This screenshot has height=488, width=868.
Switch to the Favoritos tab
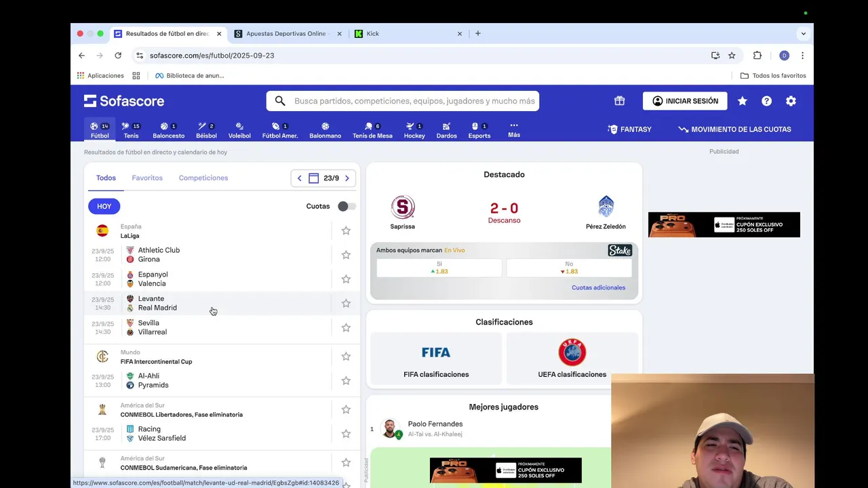[x=147, y=178]
